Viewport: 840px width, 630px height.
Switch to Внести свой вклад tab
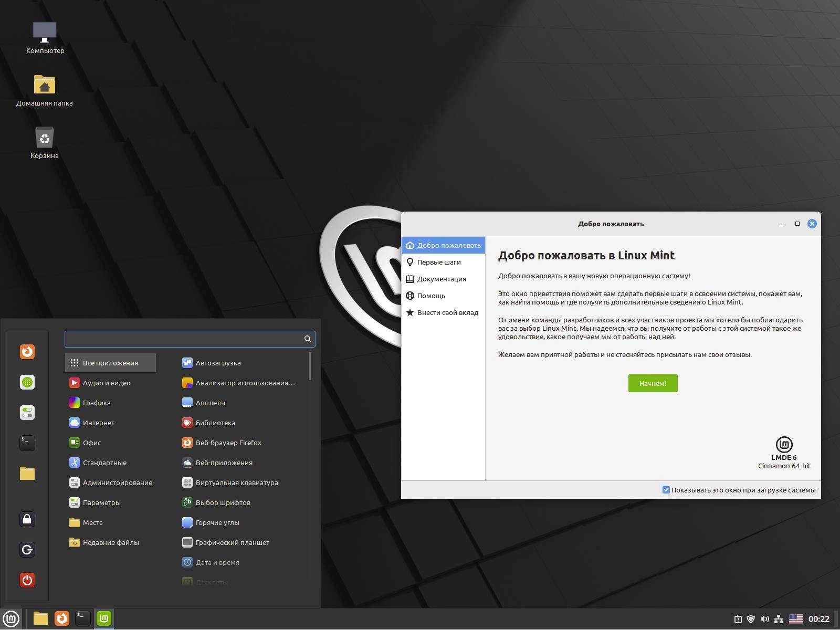(x=443, y=312)
